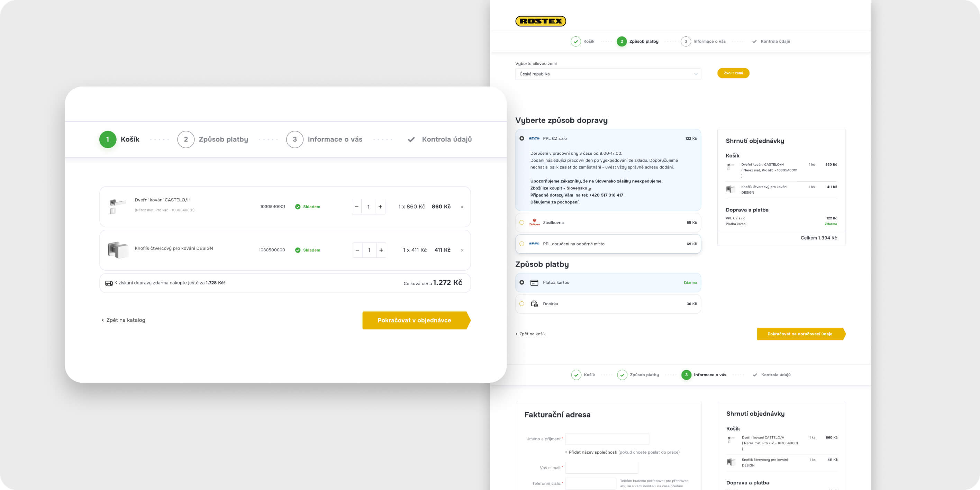Click the Jméno a příjmení input field
Image resolution: width=980 pixels, height=490 pixels.
pyautogui.click(x=607, y=439)
